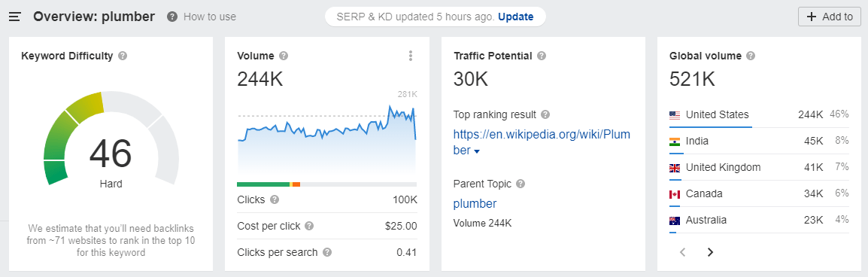
Task: Open Volume card three-dot menu
Action: point(410,56)
